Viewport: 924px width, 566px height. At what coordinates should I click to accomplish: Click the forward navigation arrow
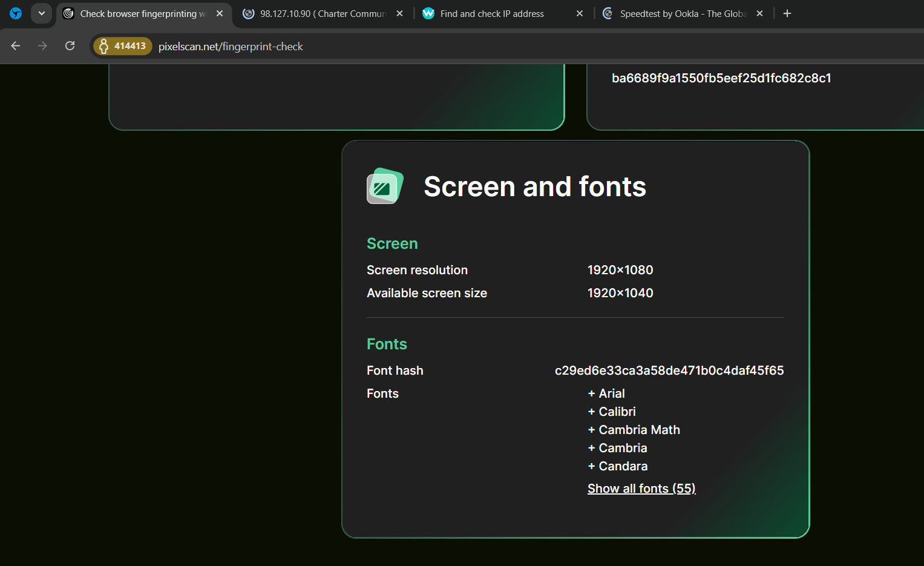pos(42,46)
